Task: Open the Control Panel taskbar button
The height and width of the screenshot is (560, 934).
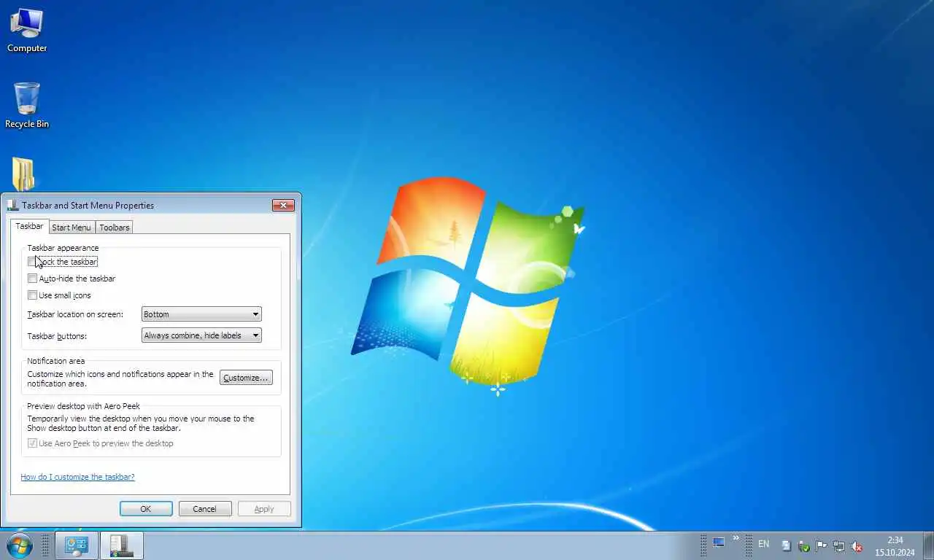Action: click(76, 545)
